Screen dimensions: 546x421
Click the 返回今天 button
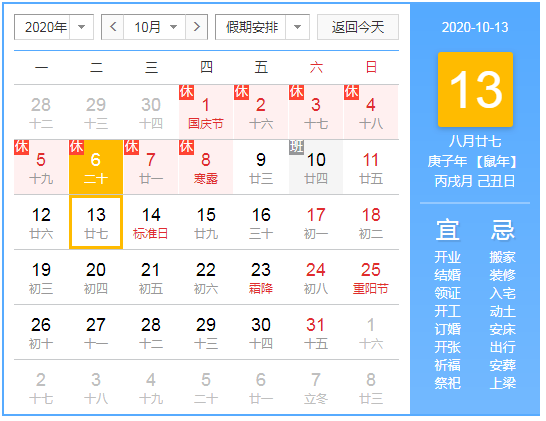[358, 27]
